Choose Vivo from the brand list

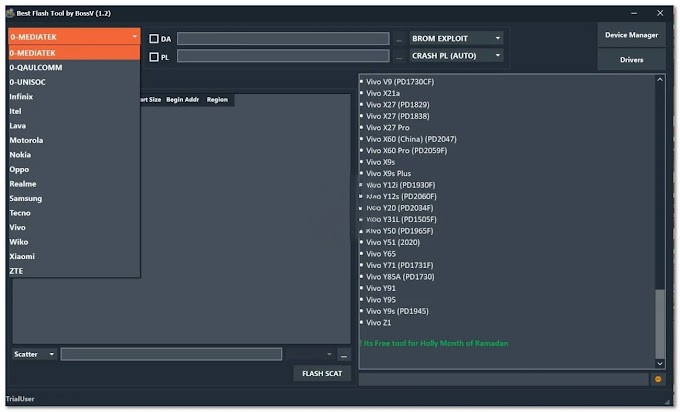74,227
